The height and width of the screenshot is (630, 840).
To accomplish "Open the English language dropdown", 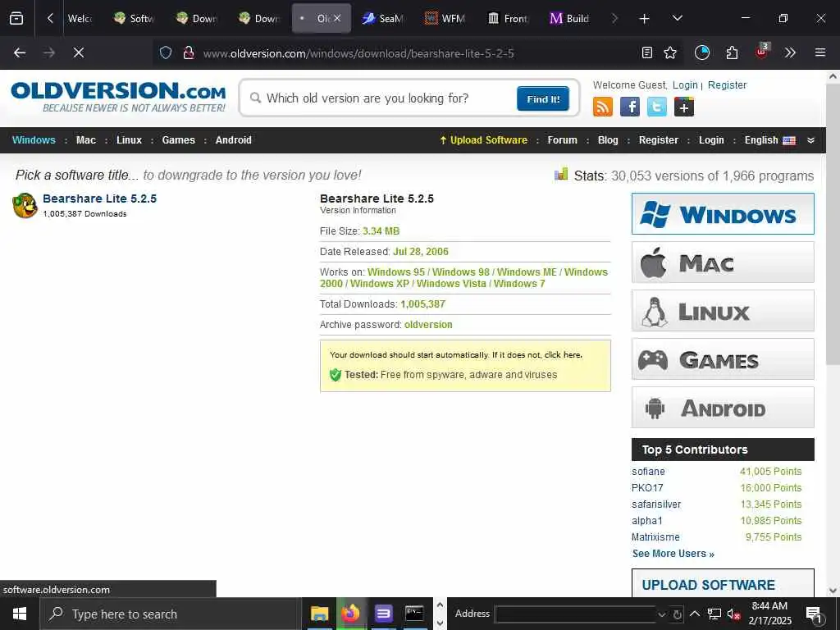I will 769,140.
